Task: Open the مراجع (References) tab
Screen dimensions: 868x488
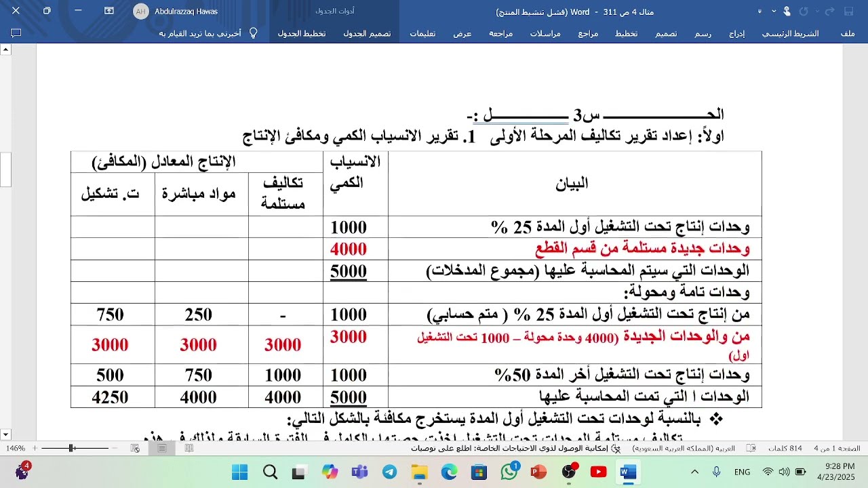Action: tap(588, 33)
